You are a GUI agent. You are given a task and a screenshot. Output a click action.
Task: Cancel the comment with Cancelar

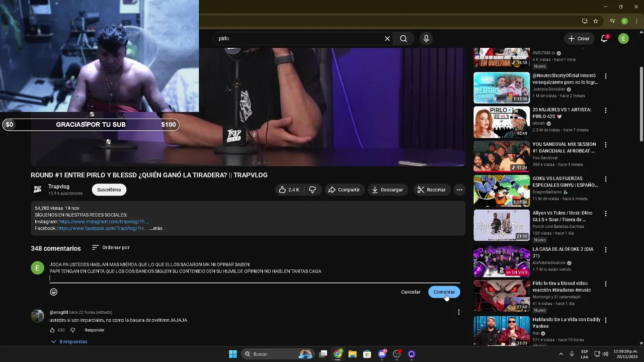tap(411, 292)
